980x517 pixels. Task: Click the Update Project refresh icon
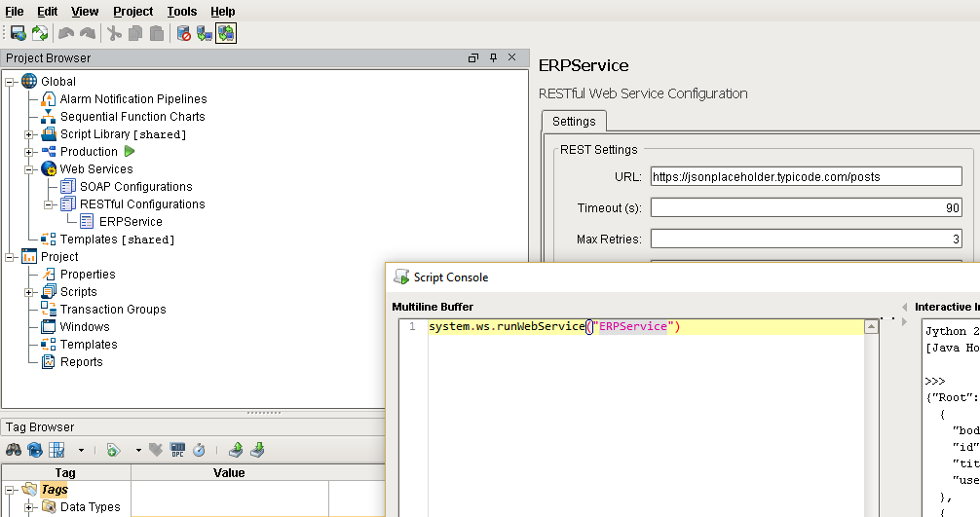[x=40, y=33]
